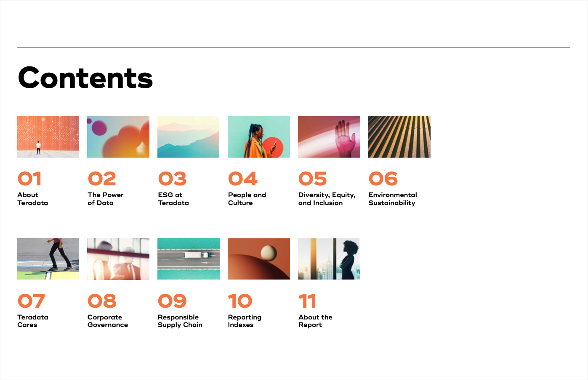Screen dimensions: 588x380
Task: Open the ESG at Teradata link
Action: tap(173, 199)
